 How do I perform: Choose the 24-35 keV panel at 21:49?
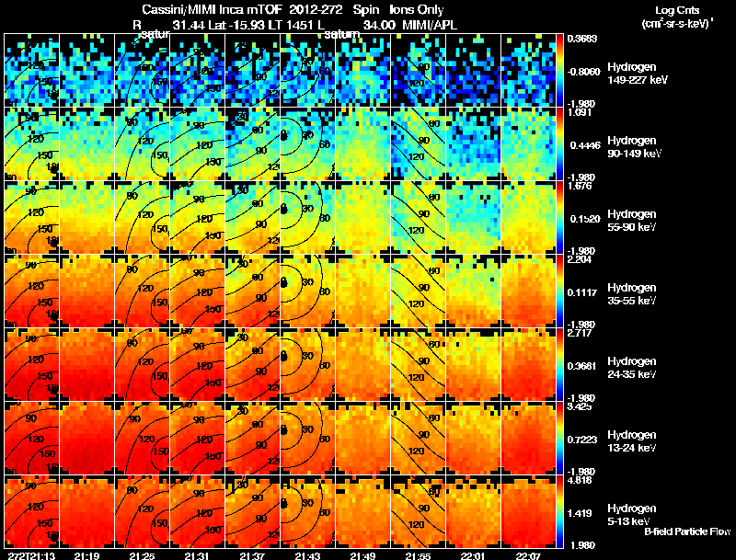point(363,365)
